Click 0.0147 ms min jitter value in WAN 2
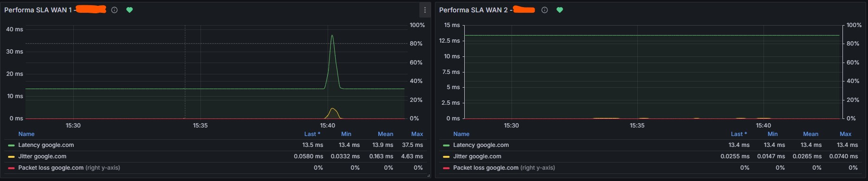 pyautogui.click(x=771, y=156)
